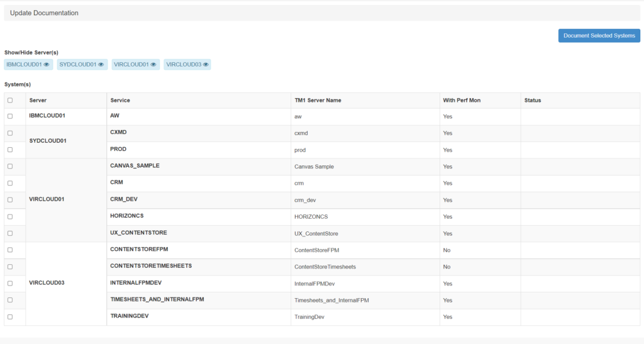Enable the CANVAS_SAMPLE row checkbox
The width and height of the screenshot is (644, 344).
10,167
